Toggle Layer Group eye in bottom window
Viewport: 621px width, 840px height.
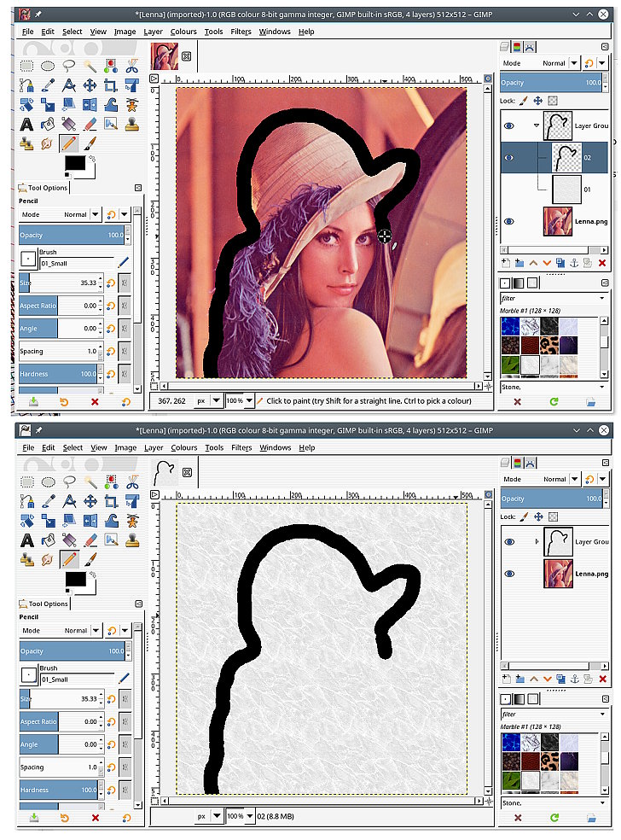click(x=509, y=542)
